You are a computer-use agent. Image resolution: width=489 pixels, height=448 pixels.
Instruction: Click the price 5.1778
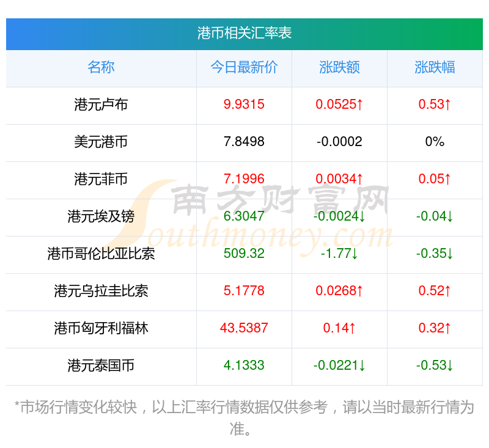[x=244, y=291]
